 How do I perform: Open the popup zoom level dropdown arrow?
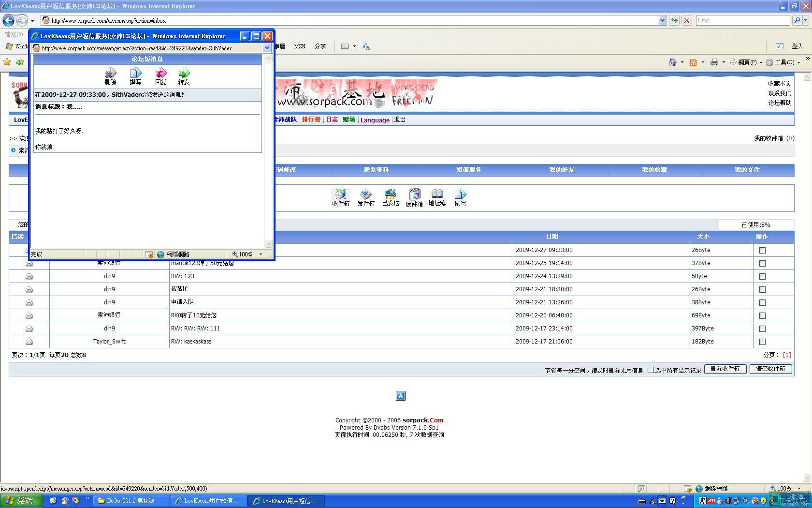click(x=261, y=254)
